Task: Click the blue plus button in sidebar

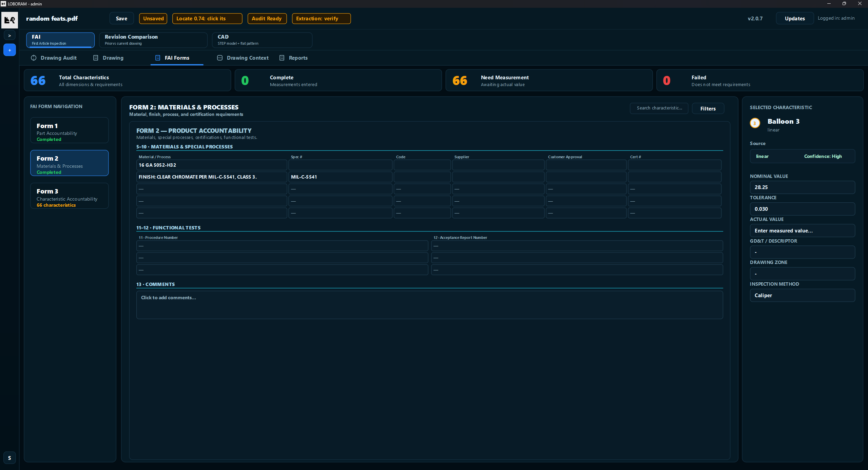Action: [x=9, y=50]
